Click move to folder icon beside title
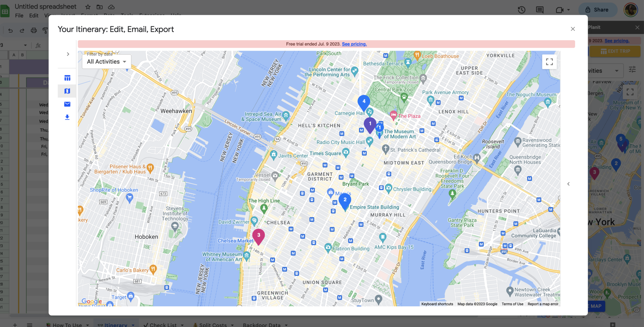The height and width of the screenshot is (327, 644). tap(100, 7)
